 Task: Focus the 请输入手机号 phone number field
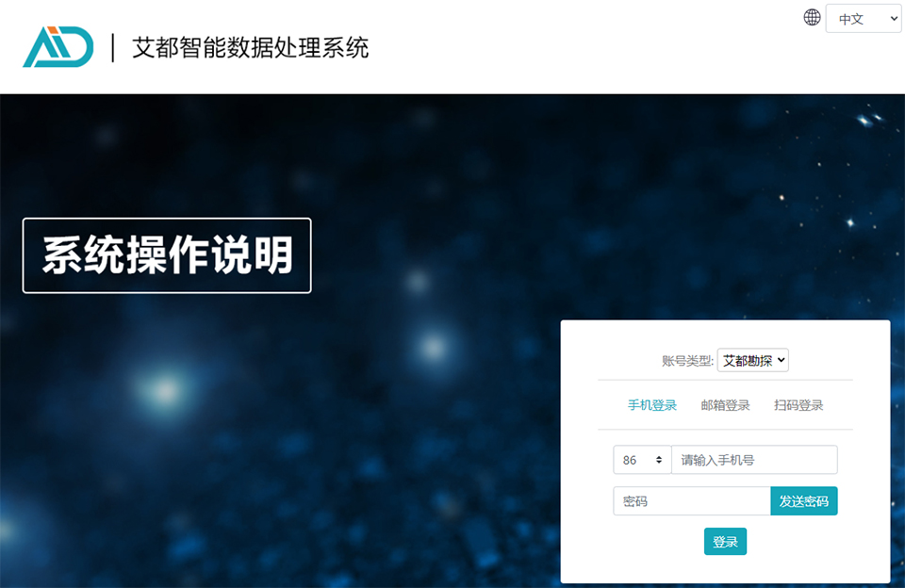coord(754,460)
